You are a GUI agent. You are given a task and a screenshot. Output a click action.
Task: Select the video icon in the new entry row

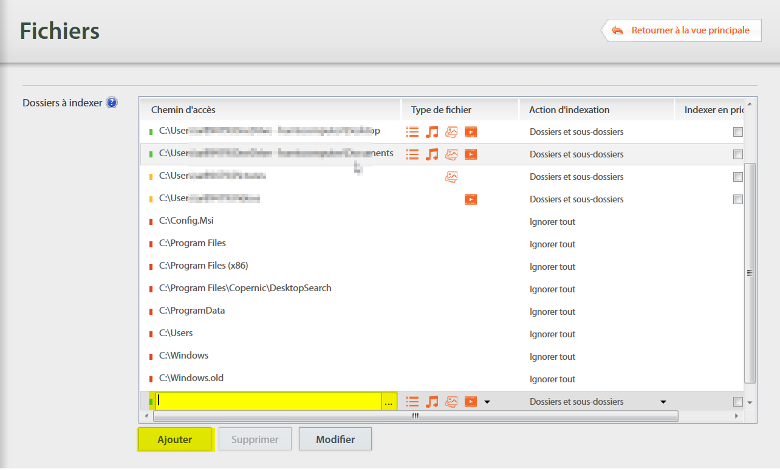coord(471,402)
